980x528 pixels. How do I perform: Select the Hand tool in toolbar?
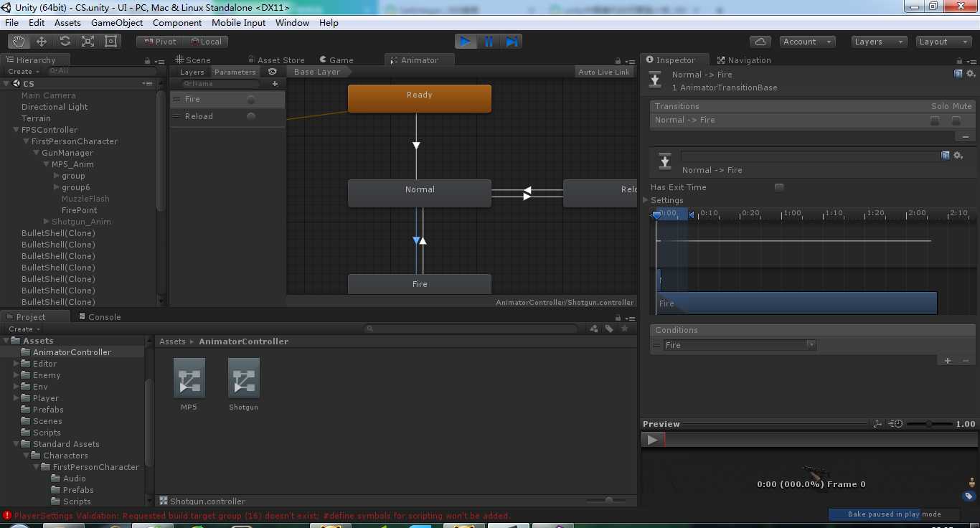pyautogui.click(x=19, y=42)
